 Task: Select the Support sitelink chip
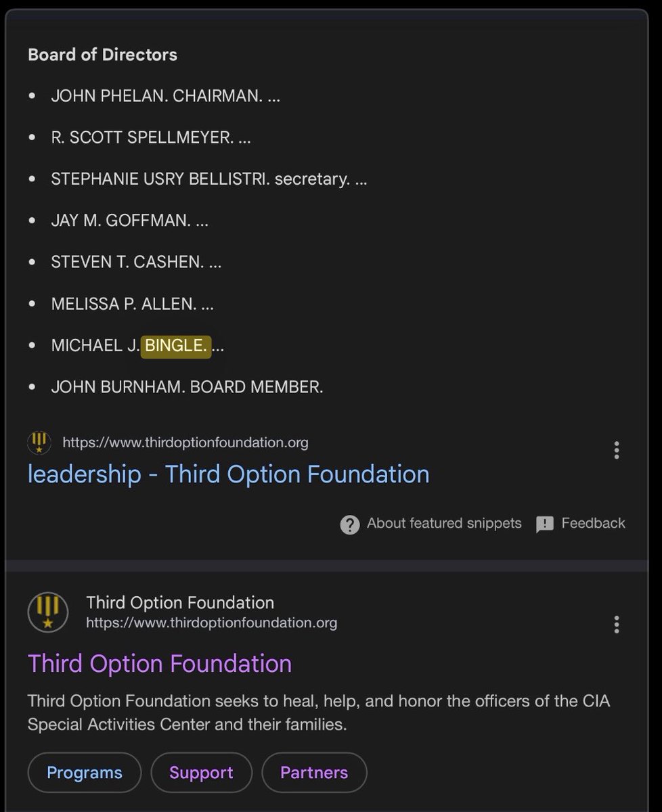click(201, 773)
